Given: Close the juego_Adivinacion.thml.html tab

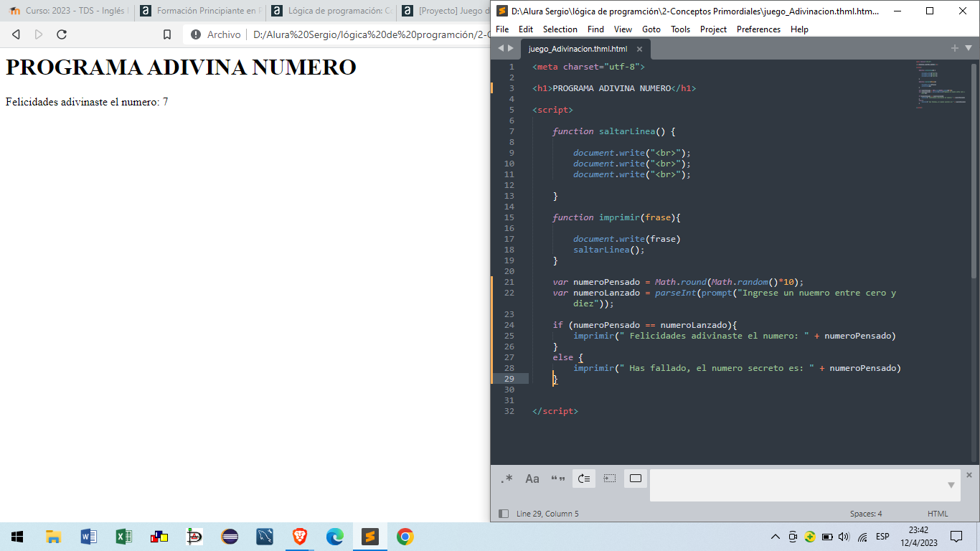Looking at the screenshot, I should [x=639, y=49].
